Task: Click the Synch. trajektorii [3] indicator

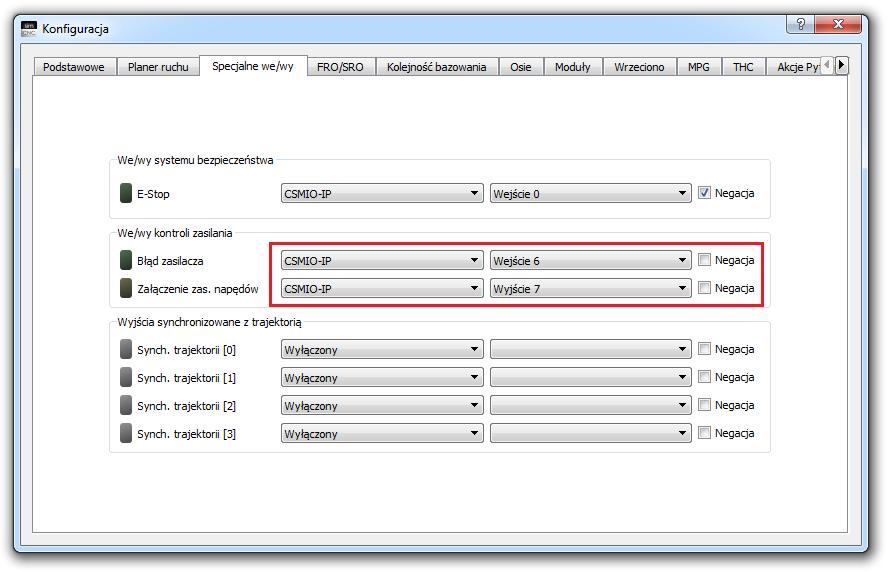Action: 126,433
